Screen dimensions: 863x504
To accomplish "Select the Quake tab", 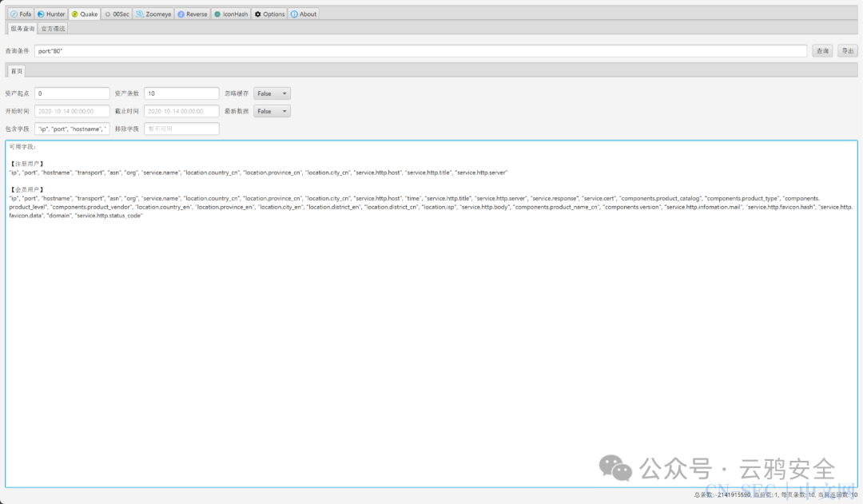I will pyautogui.click(x=85, y=14).
